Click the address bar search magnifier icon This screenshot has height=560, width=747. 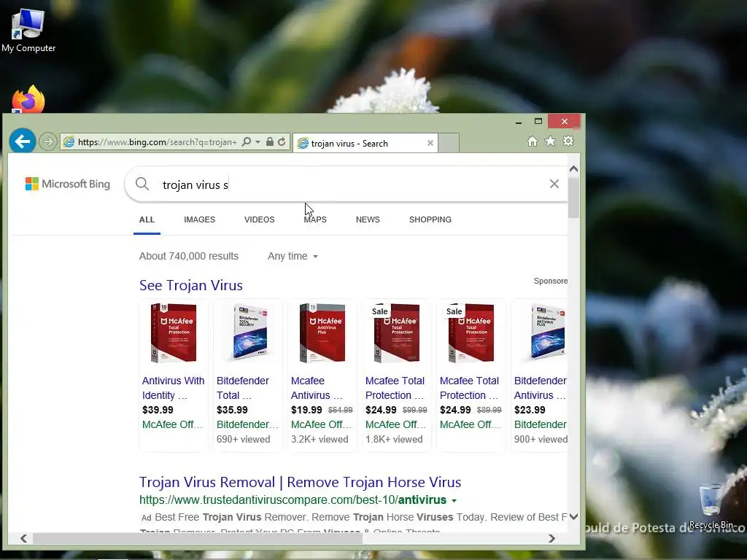247,142
